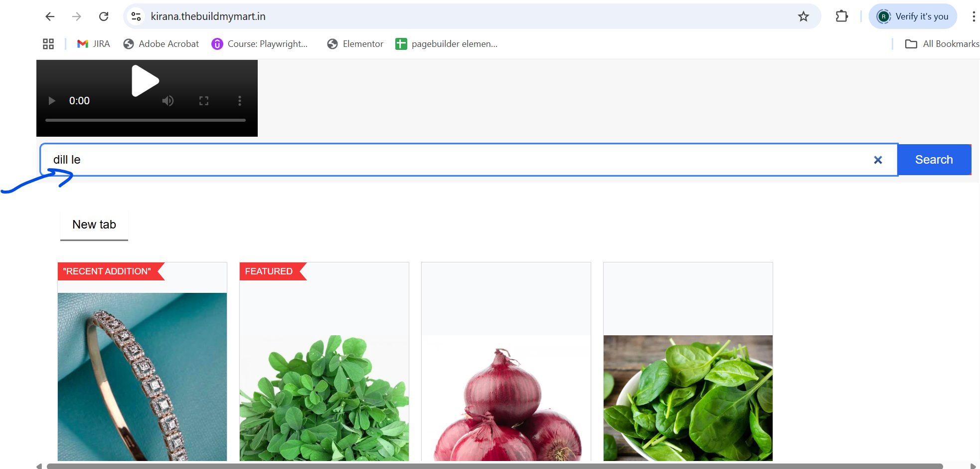Click the scrollbar left arrow
980x469 pixels.
pos(39,466)
